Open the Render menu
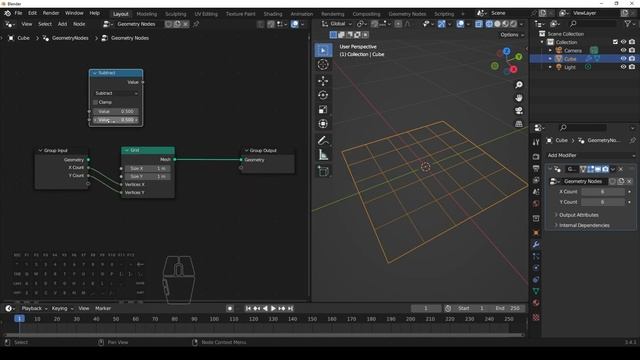The image size is (640, 360). click(x=51, y=13)
